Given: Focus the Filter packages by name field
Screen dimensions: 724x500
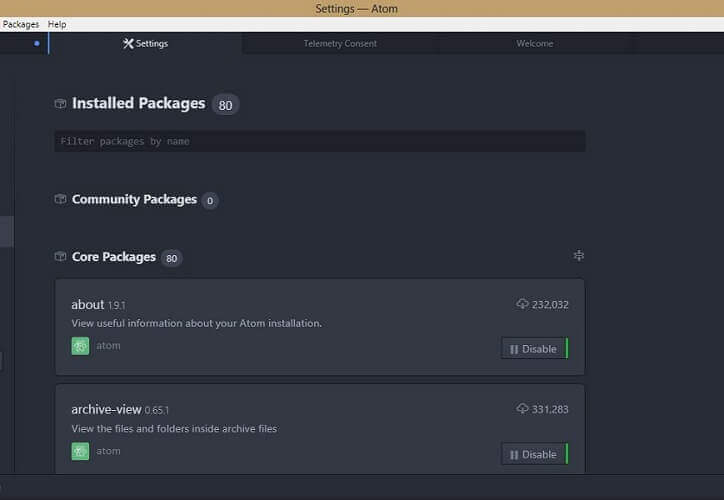Looking at the screenshot, I should click(x=320, y=141).
